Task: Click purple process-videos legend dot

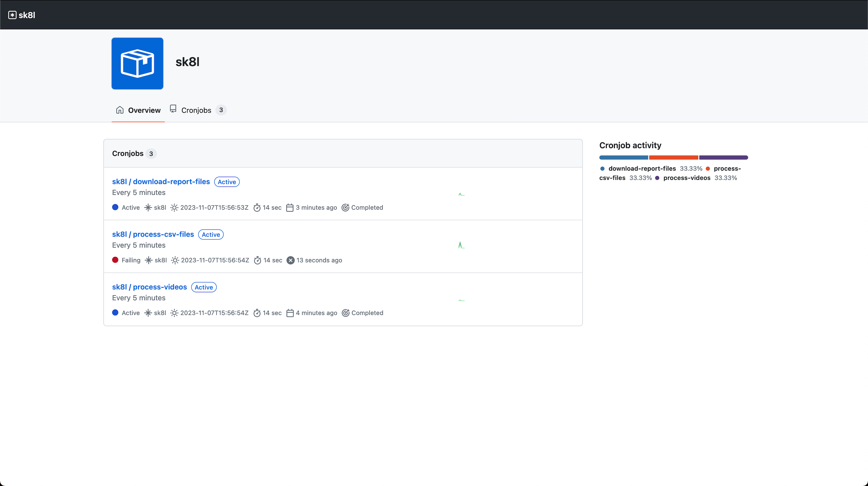Action: 657,178
